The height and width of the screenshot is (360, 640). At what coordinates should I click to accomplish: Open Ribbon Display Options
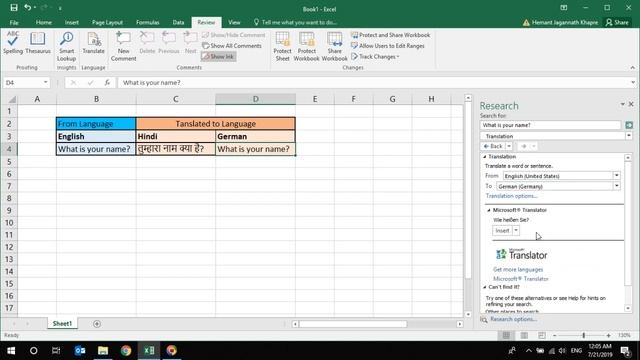point(564,8)
